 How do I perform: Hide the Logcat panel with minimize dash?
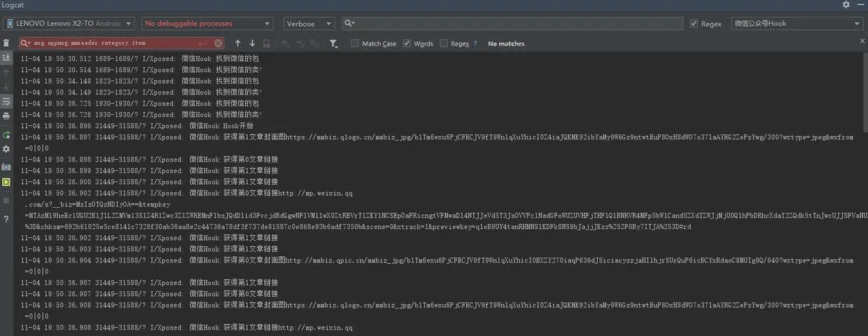(x=860, y=5)
